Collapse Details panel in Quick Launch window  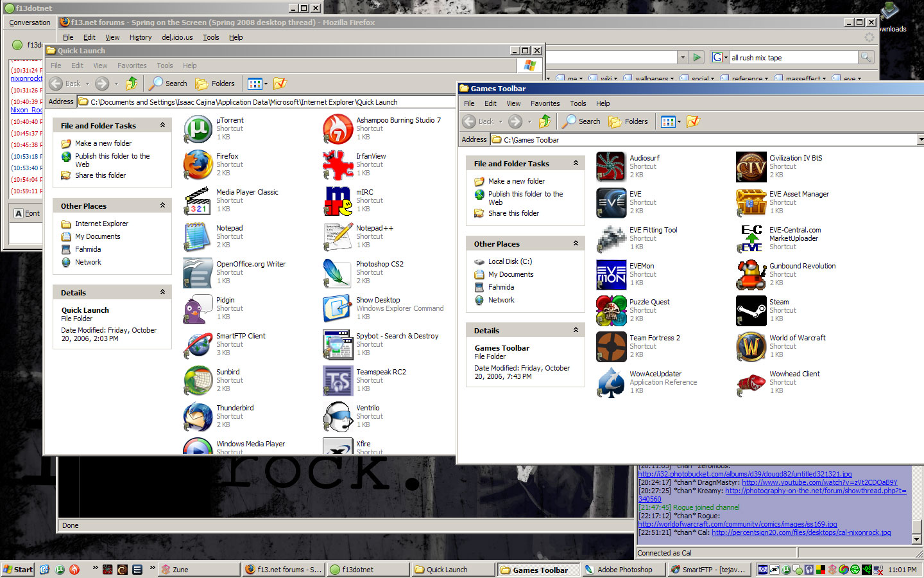click(162, 292)
